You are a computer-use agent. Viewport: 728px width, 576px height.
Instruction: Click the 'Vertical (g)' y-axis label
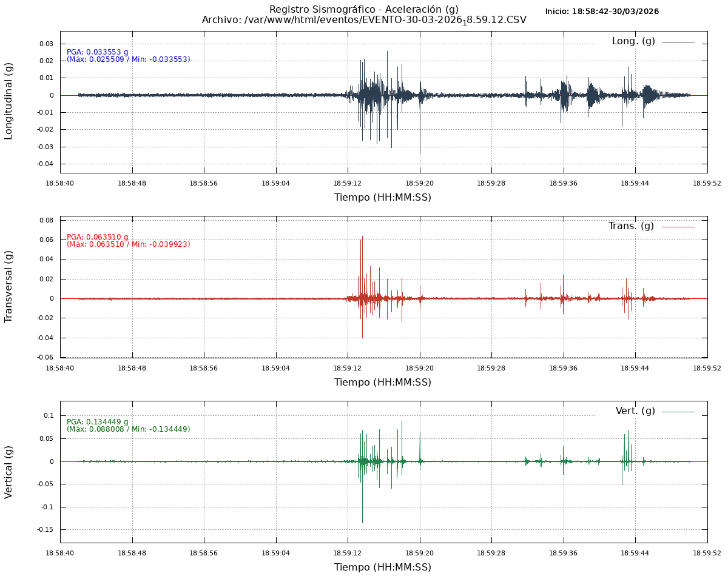[8, 472]
